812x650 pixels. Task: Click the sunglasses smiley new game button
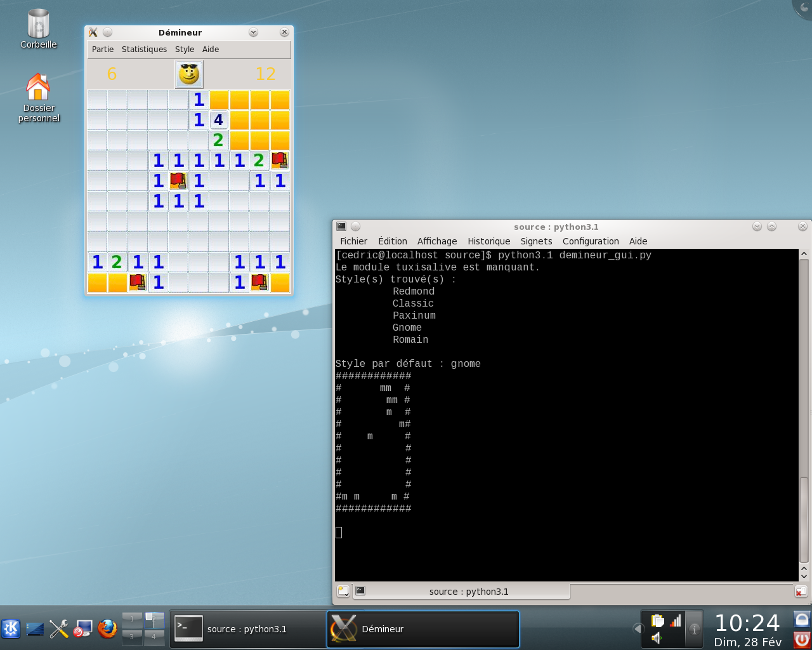(x=189, y=74)
